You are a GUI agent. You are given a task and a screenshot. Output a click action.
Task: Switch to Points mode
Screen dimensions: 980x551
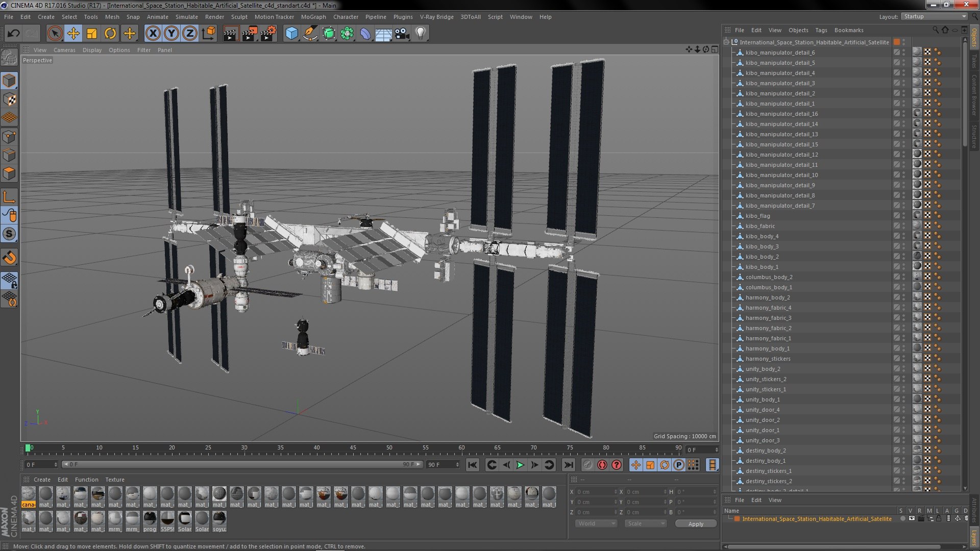(9, 136)
